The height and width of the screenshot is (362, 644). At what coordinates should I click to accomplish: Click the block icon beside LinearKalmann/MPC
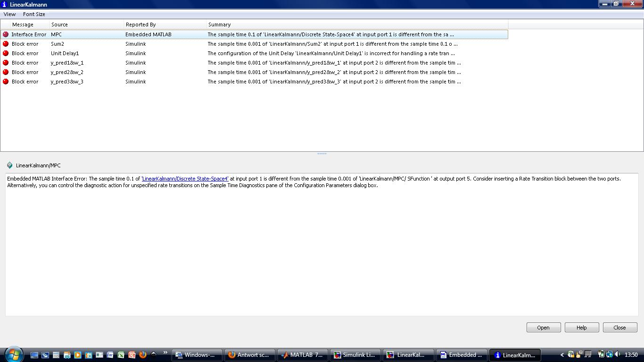[x=9, y=165]
